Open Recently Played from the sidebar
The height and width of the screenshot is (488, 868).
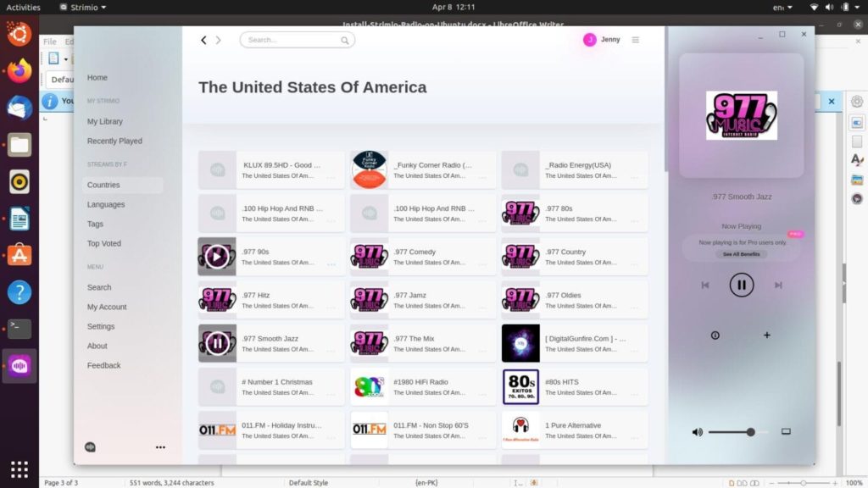point(114,141)
